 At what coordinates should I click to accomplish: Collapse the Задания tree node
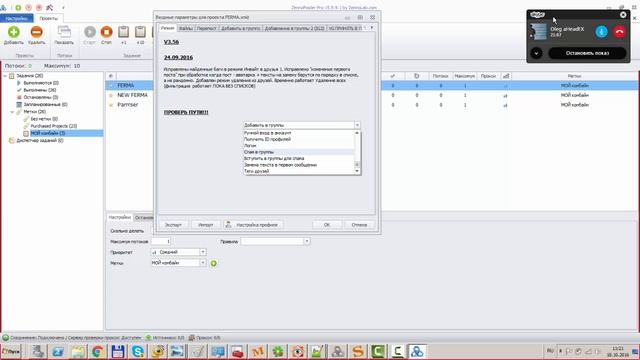[5, 76]
